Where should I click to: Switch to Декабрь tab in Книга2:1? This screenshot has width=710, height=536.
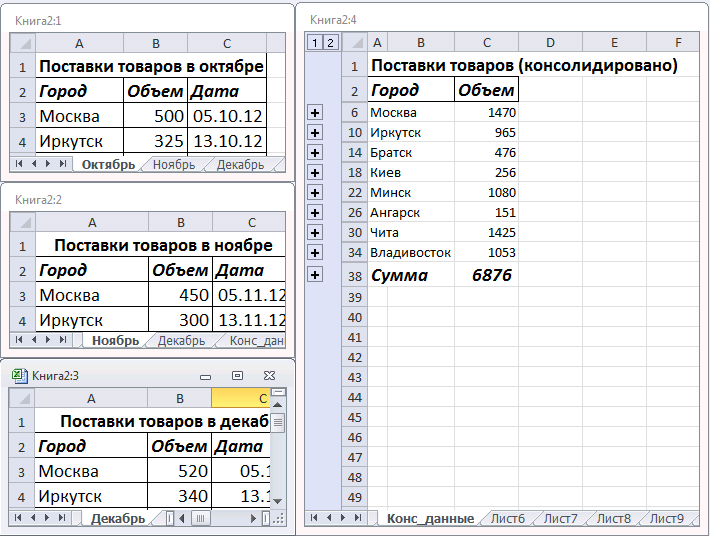[240, 164]
